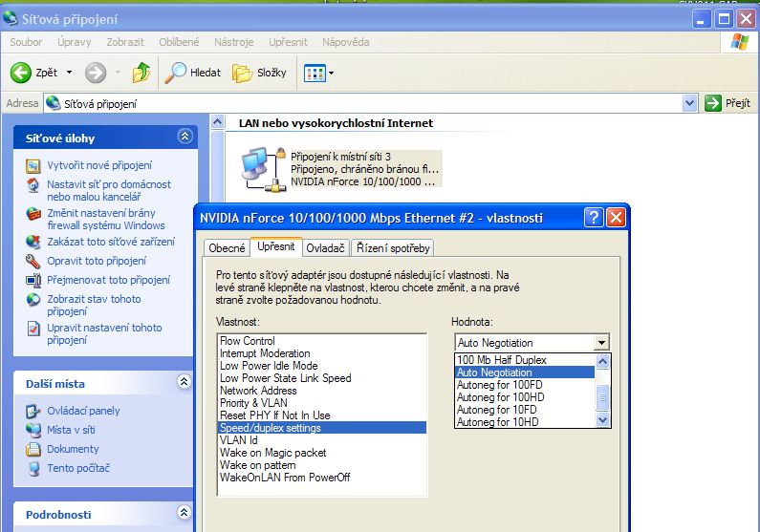Open the address bar dropdown arrow
The width and height of the screenshot is (760, 532).
tap(689, 103)
